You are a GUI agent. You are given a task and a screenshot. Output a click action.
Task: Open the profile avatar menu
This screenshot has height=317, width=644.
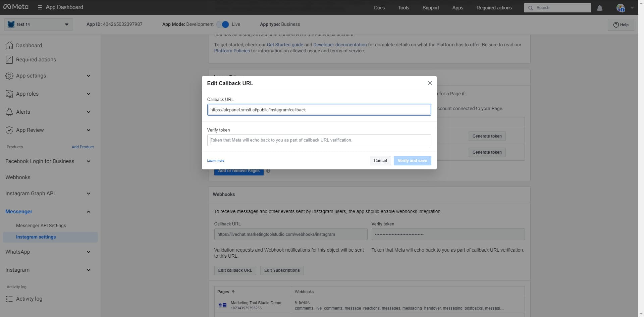pos(621,8)
